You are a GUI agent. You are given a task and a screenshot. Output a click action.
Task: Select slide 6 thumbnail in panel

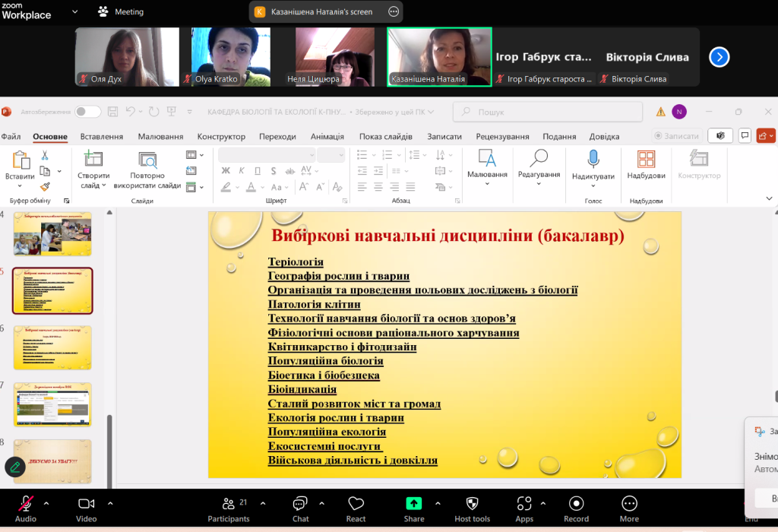click(52, 347)
